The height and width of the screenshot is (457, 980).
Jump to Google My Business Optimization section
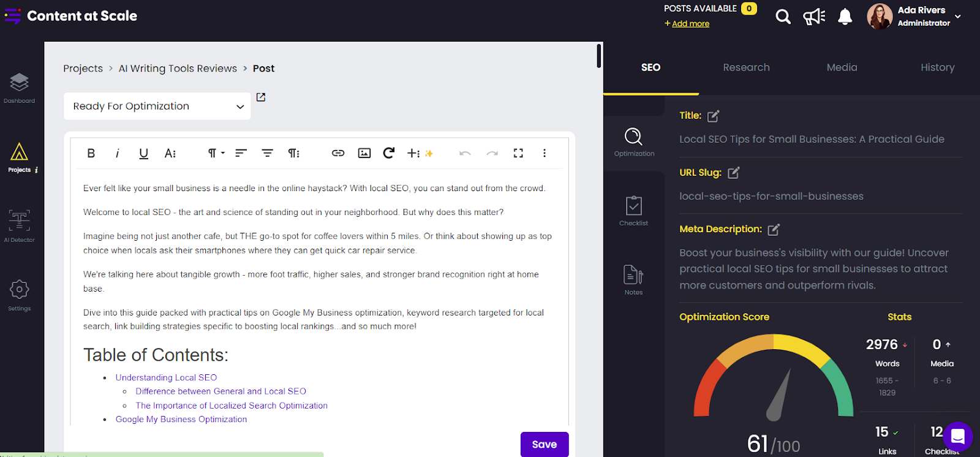(181, 419)
